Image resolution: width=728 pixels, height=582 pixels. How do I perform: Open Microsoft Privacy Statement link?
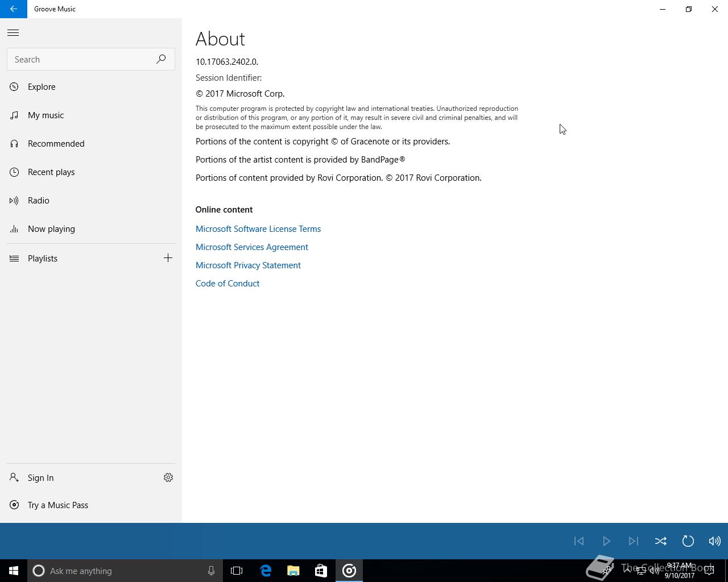[x=248, y=265]
